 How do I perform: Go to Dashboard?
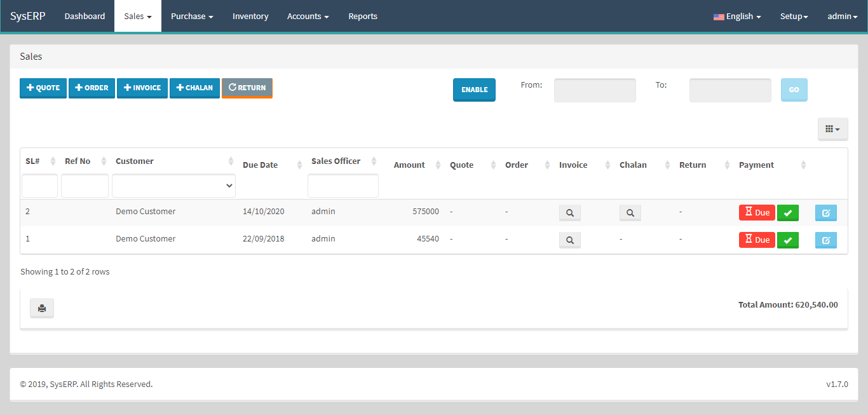85,16
